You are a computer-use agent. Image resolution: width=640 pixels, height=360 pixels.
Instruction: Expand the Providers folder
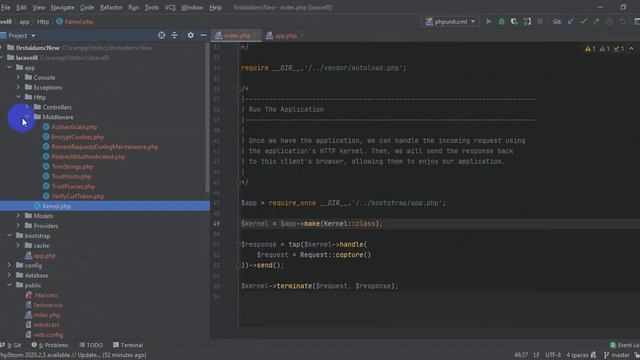18,225
